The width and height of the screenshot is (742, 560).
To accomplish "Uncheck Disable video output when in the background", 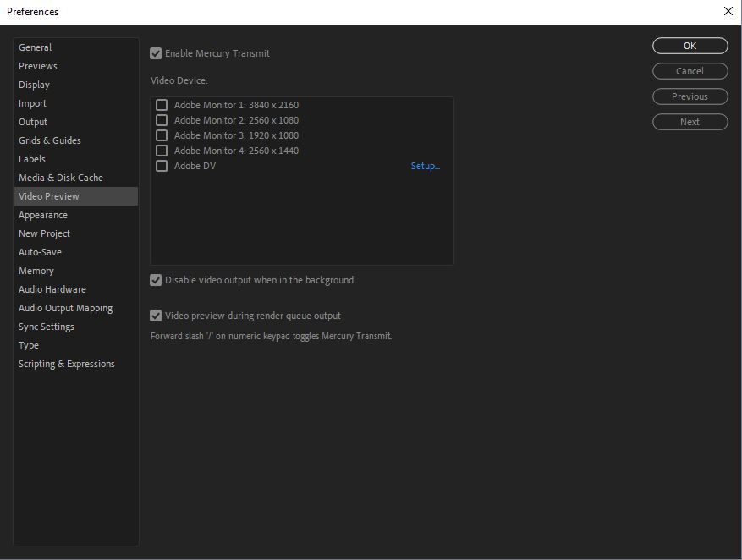I will pyautogui.click(x=156, y=280).
